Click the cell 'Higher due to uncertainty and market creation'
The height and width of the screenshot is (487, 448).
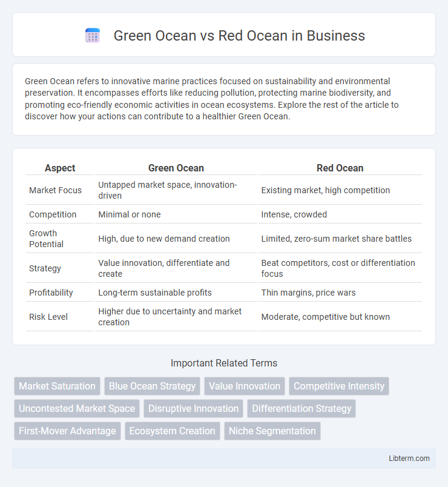click(x=176, y=317)
